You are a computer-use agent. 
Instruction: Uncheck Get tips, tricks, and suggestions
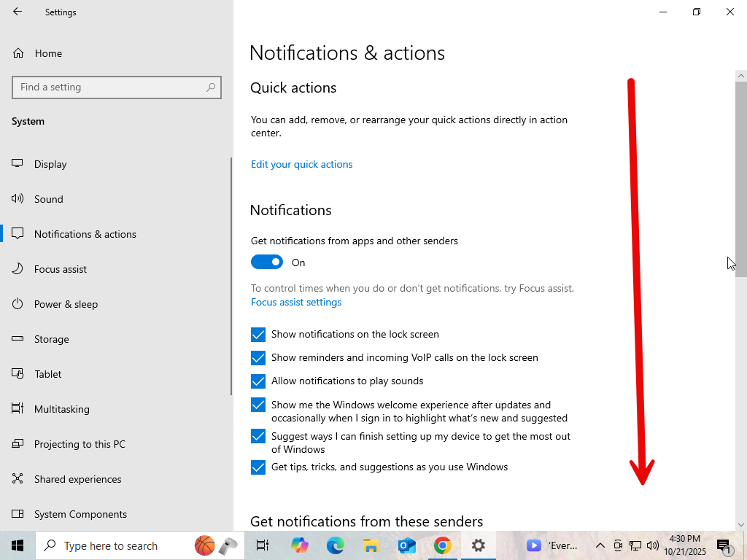coord(258,467)
